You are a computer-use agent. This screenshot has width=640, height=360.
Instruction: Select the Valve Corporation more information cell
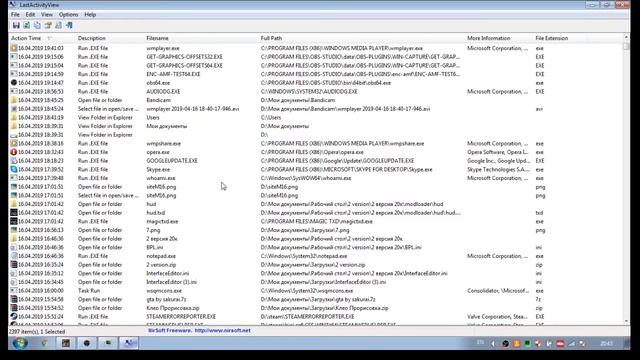coord(498,316)
